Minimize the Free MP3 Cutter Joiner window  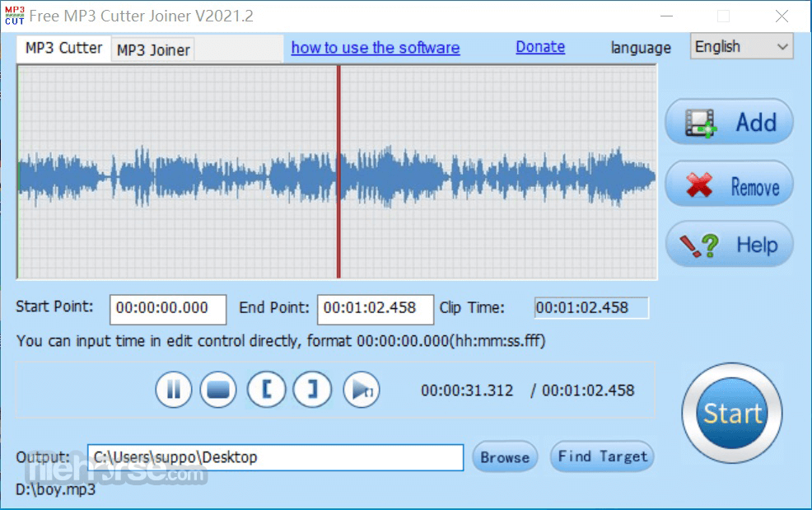tap(667, 16)
